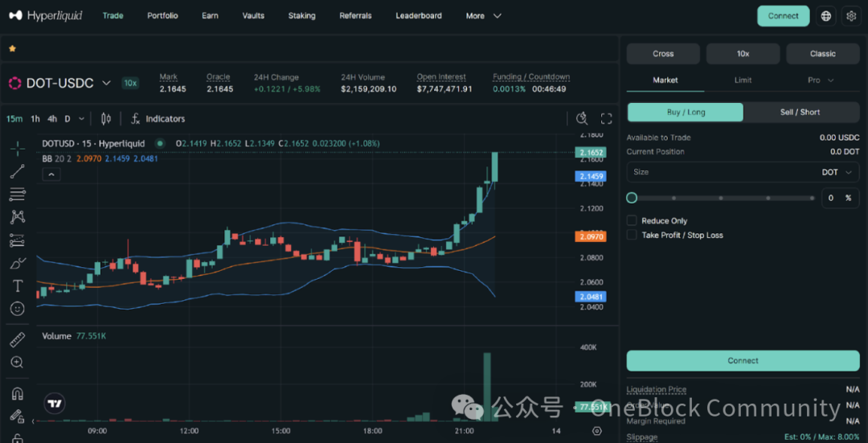
Task: Open the Portfolio page
Action: [162, 16]
